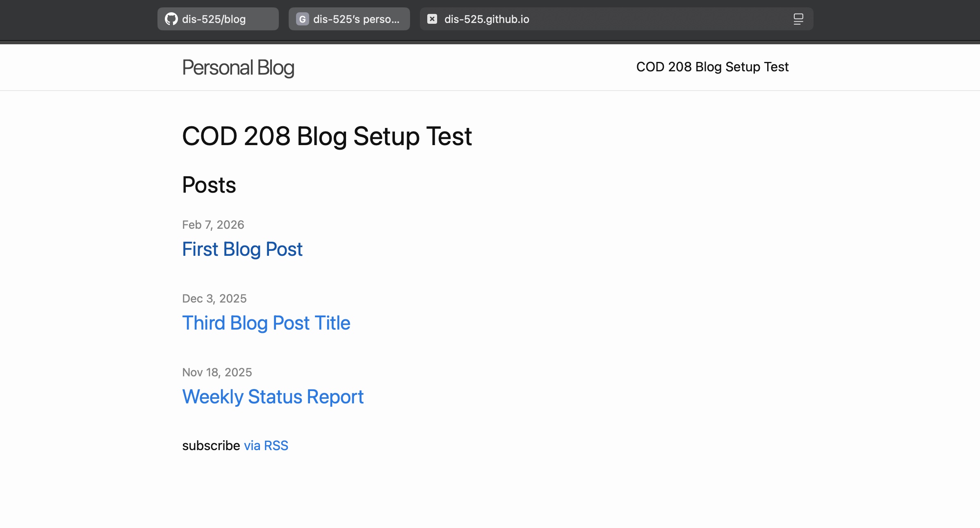Viewport: 980px width, 528px height.
Task: Click the dis-525.github.io address text
Action: (487, 19)
